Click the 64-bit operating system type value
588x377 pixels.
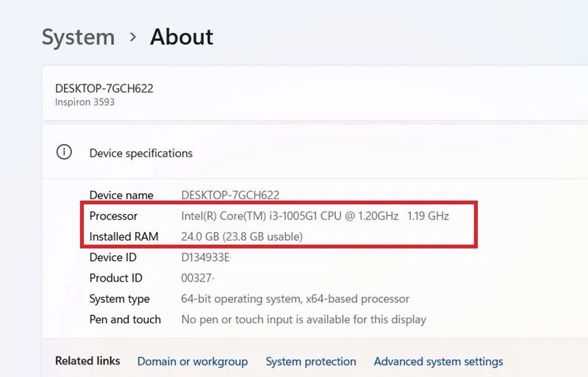point(295,298)
